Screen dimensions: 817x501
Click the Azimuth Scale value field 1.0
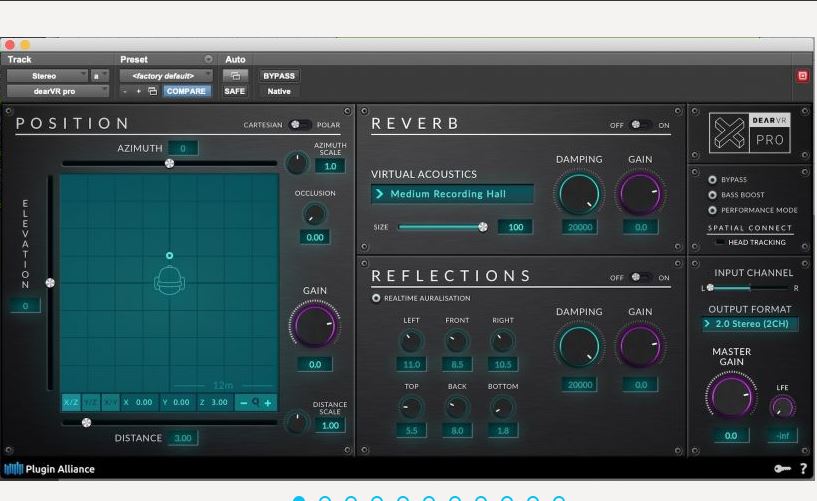click(330, 166)
